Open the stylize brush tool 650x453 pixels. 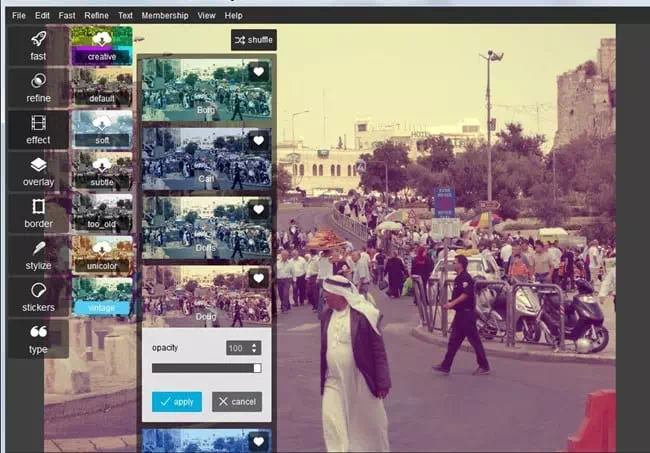click(38, 255)
